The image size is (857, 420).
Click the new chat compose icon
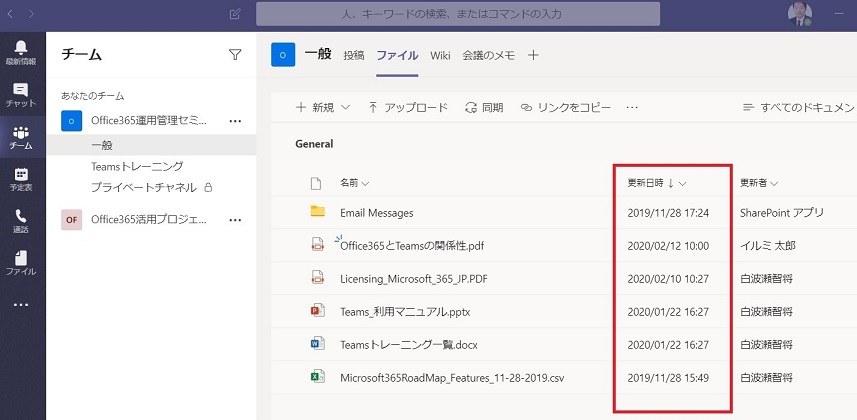pos(235,14)
